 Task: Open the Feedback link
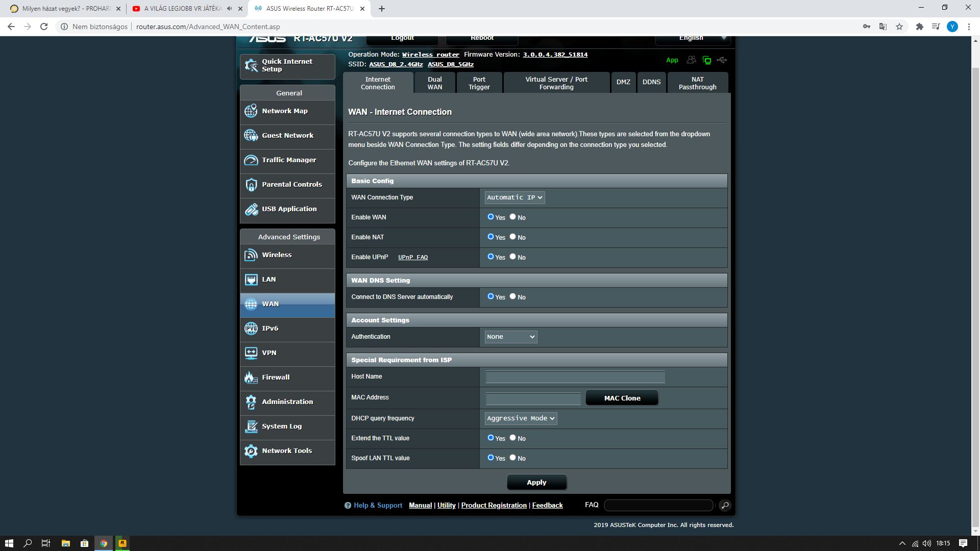(547, 505)
